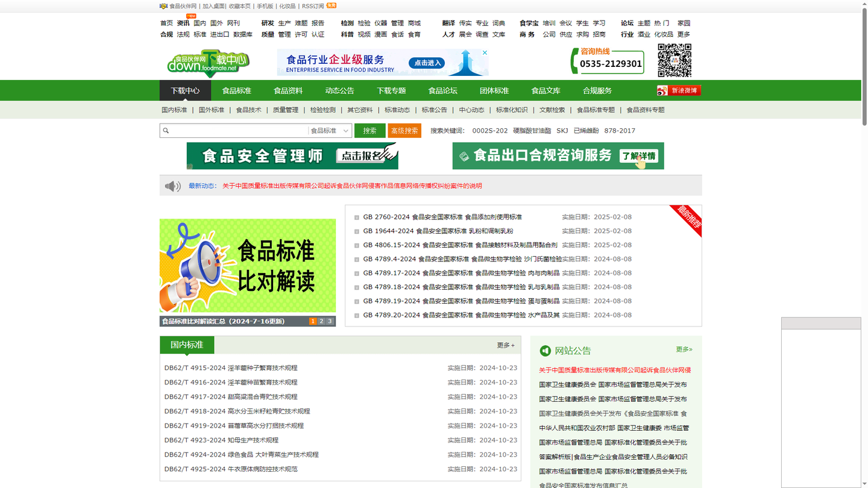Open the 下载专题 nav tab
Image resolution: width=868 pixels, height=488 pixels.
(x=391, y=90)
